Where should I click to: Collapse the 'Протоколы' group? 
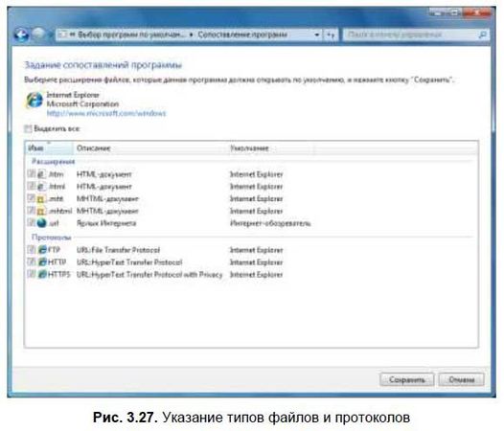[x=52, y=238]
